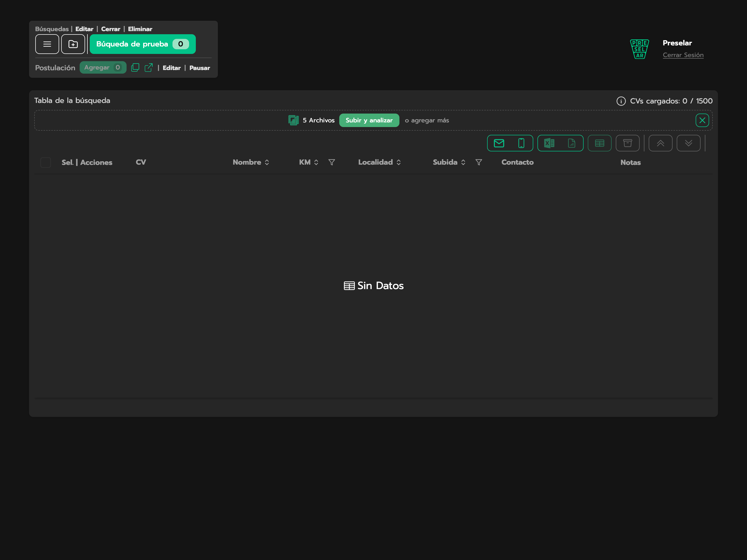Click Pausar for the postulación
Viewport: 747px width, 560px height.
pos(199,68)
